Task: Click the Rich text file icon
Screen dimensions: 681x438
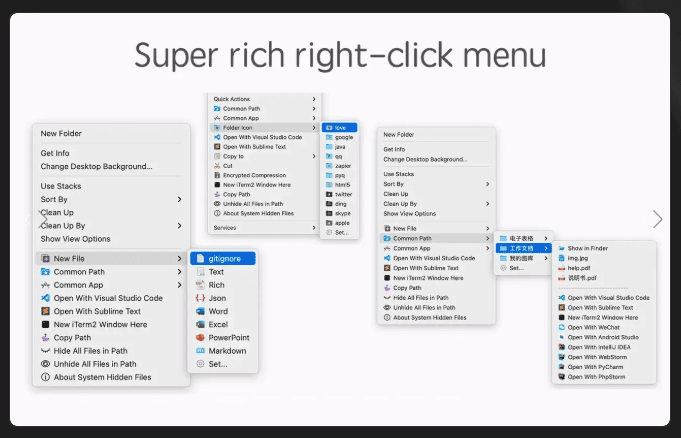Action: click(x=200, y=285)
